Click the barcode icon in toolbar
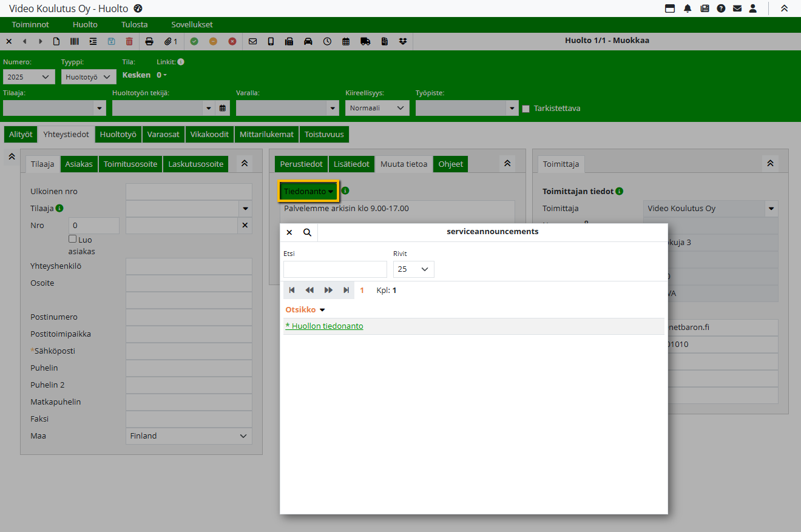Viewport: 801px width, 532px height. tap(74, 41)
